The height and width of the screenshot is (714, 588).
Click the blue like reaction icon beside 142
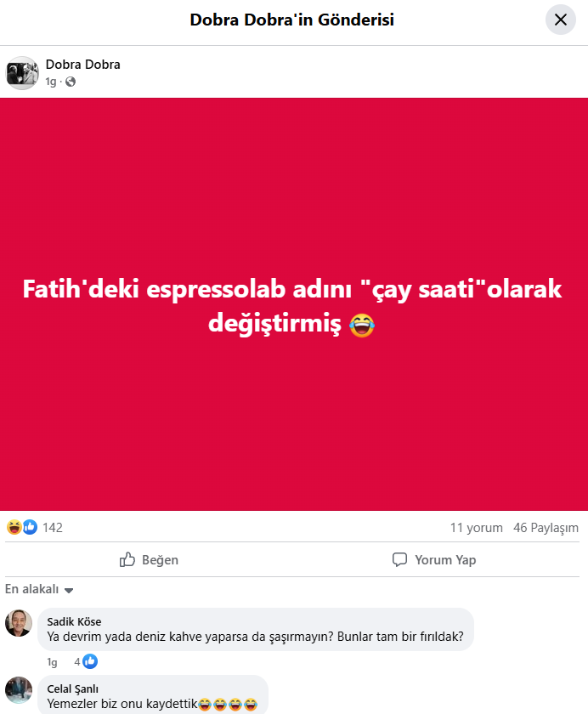(30, 527)
